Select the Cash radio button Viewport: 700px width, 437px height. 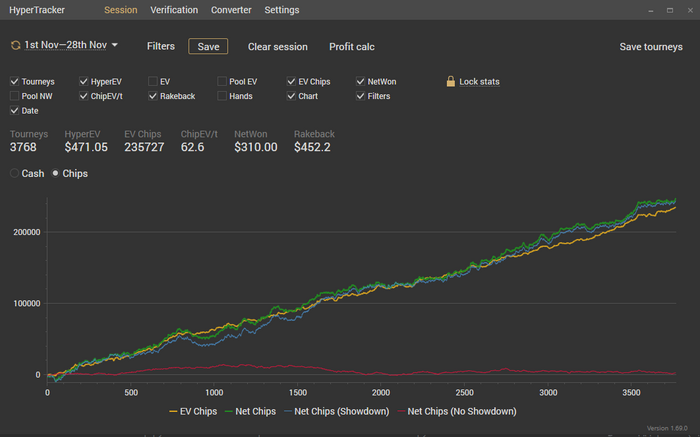click(x=14, y=173)
